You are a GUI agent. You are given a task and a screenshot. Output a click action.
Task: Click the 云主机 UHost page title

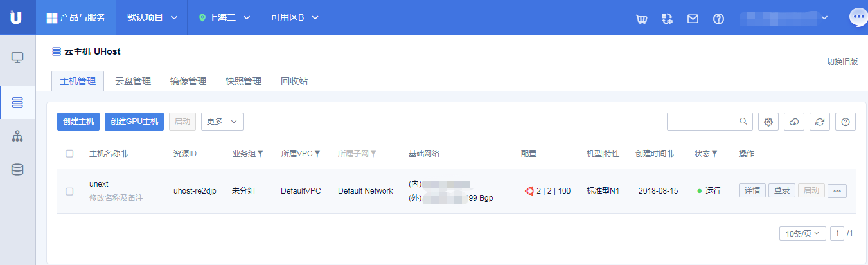click(x=93, y=51)
